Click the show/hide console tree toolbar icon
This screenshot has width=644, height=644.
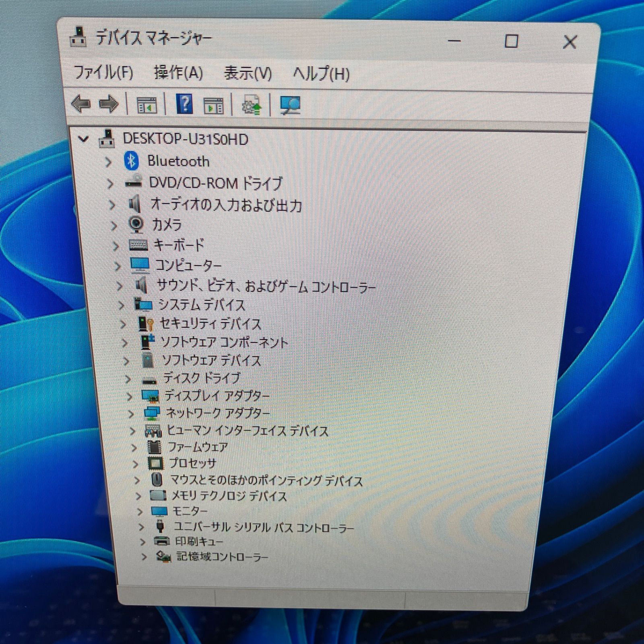click(x=147, y=105)
